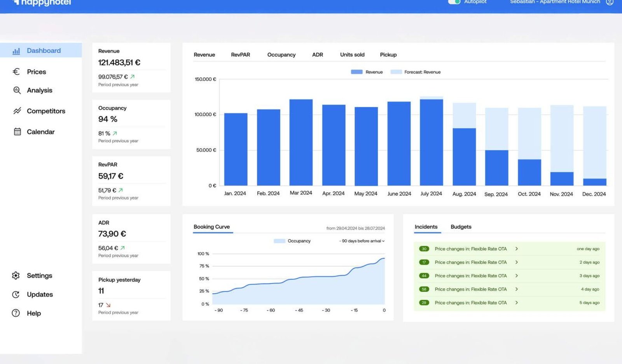The width and height of the screenshot is (622, 364).
Task: Switch to the Occupancy chart tab
Action: pyautogui.click(x=281, y=55)
